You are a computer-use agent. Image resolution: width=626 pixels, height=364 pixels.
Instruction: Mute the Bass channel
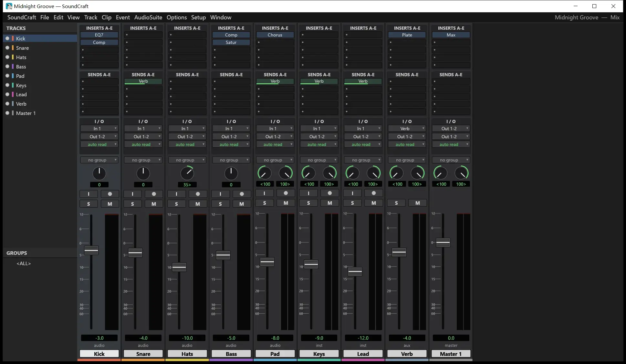242,204
